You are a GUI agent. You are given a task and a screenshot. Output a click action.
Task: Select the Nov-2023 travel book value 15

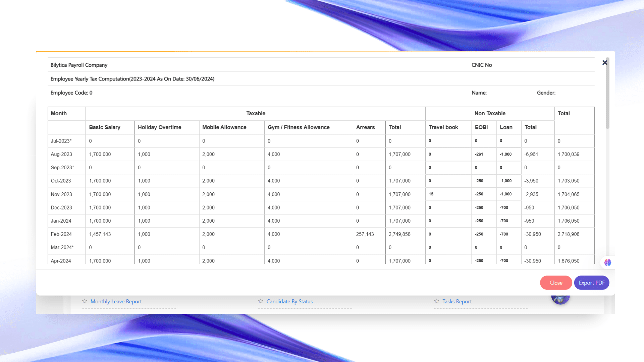click(431, 194)
